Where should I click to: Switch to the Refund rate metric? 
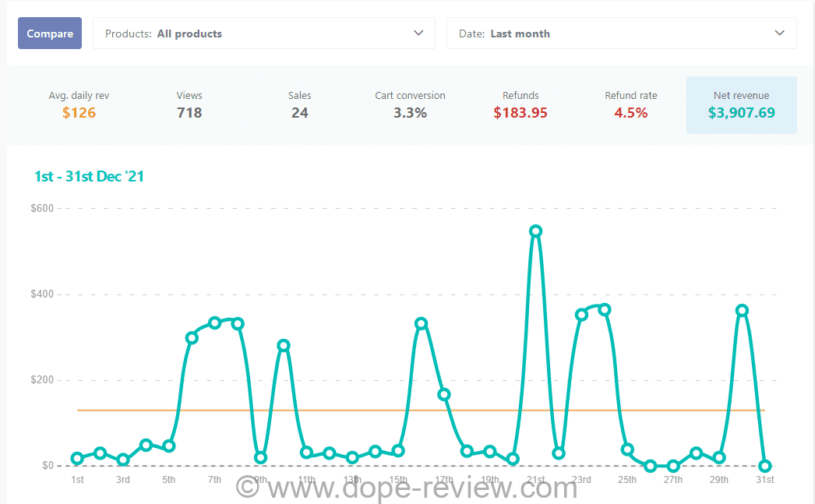point(630,105)
